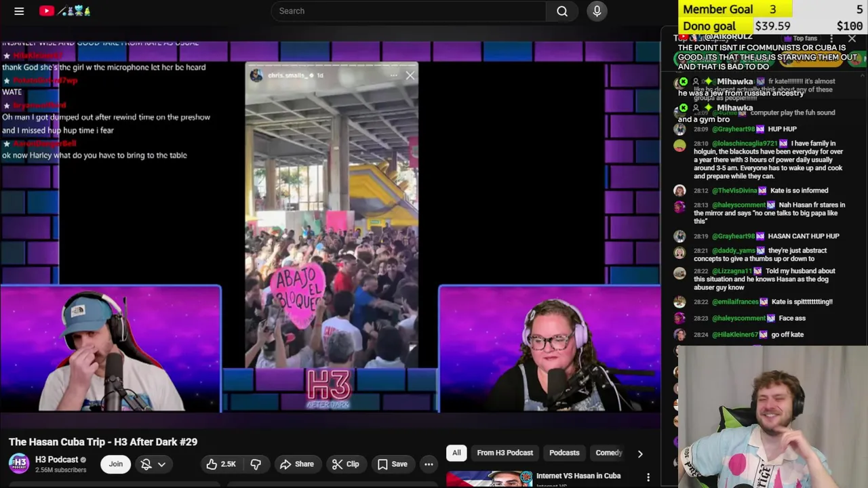Select the Podcasts category chip
Image resolution: width=868 pixels, height=488 pixels.
tap(564, 453)
